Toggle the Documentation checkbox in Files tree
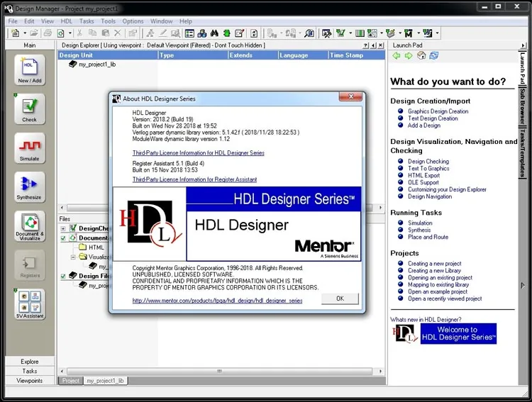The width and height of the screenshot is (532, 402). click(x=63, y=238)
